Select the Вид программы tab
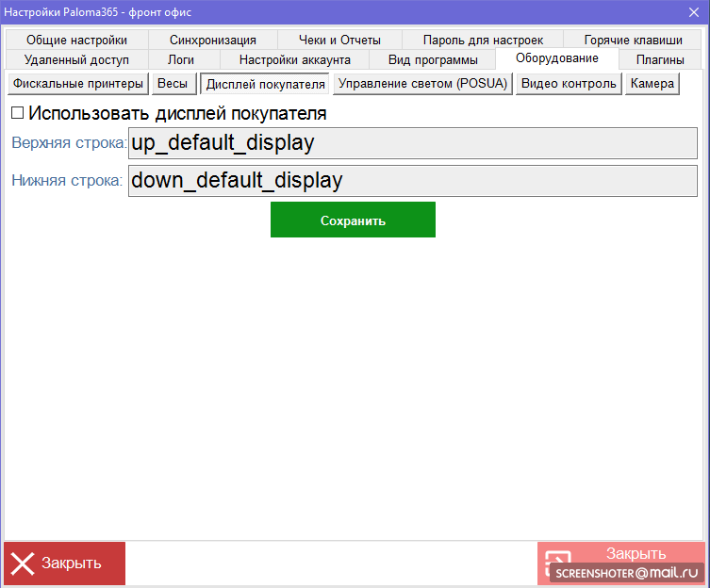 pyautogui.click(x=433, y=59)
